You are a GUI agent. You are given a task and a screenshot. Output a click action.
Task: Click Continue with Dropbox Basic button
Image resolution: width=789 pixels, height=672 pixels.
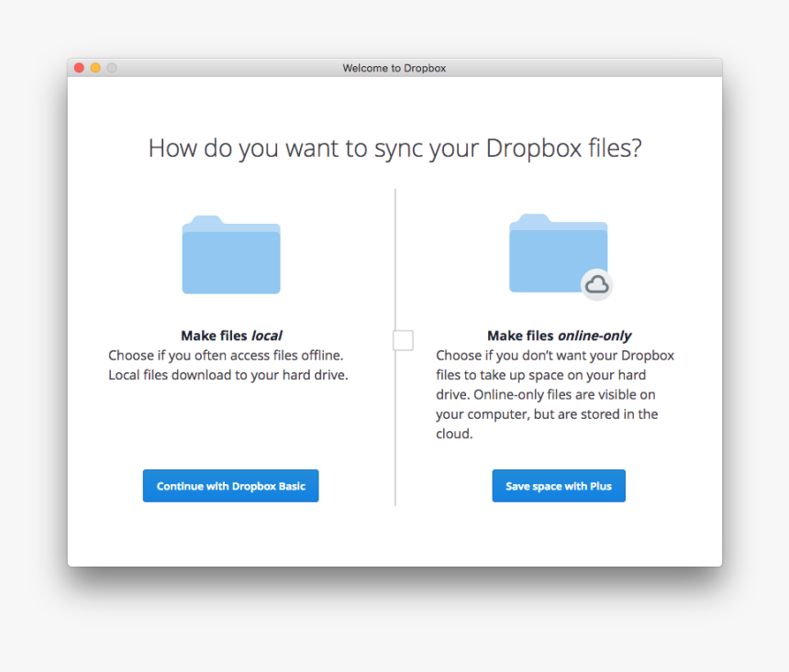coord(230,486)
